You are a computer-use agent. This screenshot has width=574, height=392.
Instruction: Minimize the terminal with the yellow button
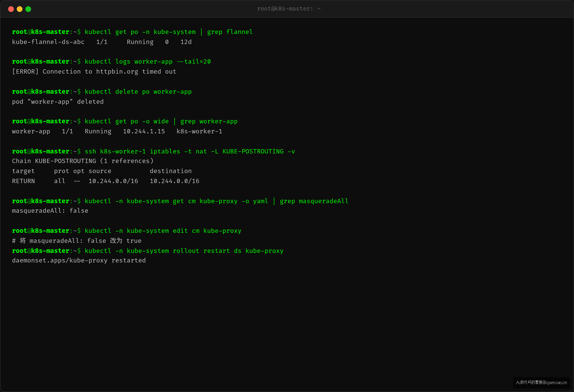20,9
